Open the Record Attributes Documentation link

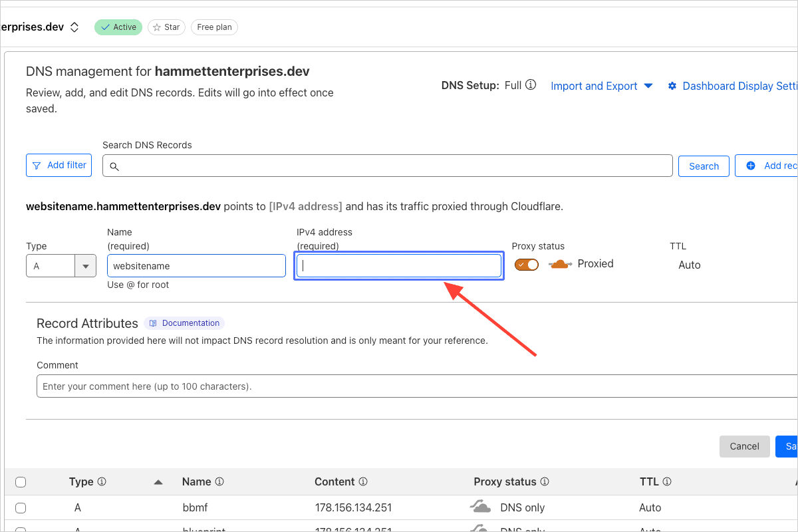pos(184,323)
